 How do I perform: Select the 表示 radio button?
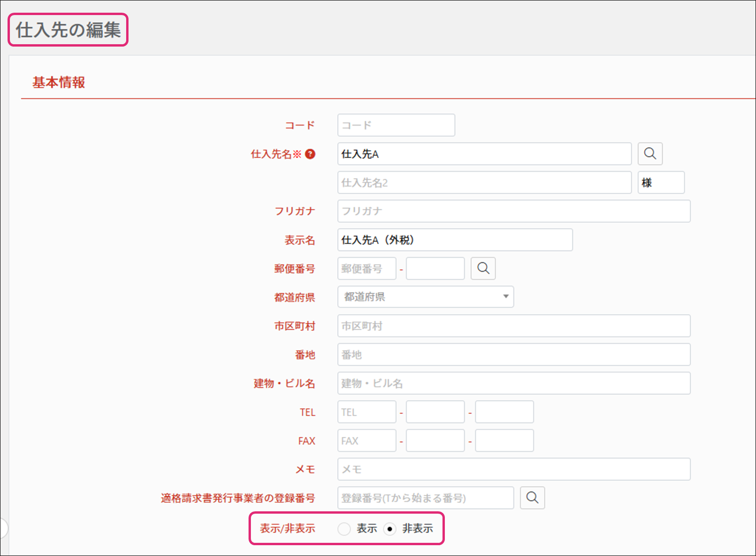[x=344, y=529]
